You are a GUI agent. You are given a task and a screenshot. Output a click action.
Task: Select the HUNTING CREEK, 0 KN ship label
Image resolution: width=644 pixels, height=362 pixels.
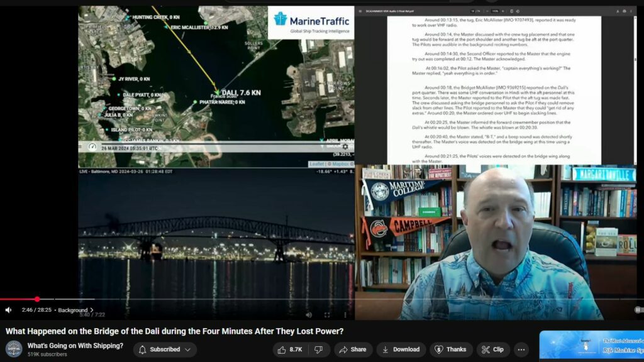[x=156, y=17]
